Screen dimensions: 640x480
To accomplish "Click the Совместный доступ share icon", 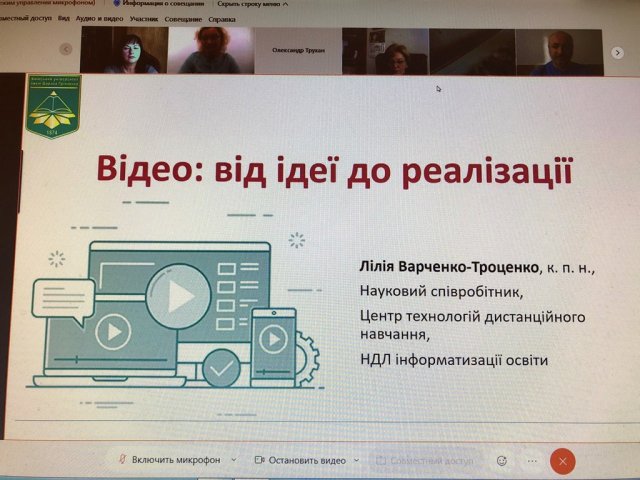I will pyautogui.click(x=382, y=461).
